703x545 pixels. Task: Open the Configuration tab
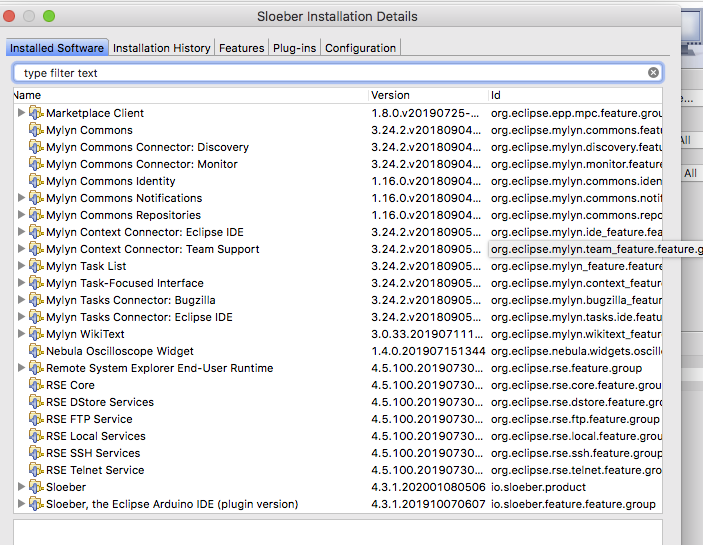(x=360, y=48)
